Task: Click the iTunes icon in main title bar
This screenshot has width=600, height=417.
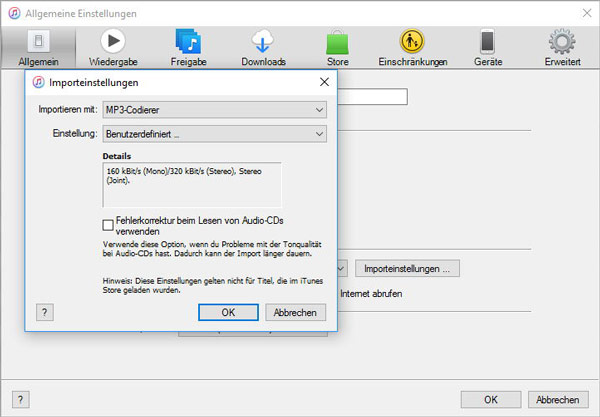Action: tap(14, 13)
